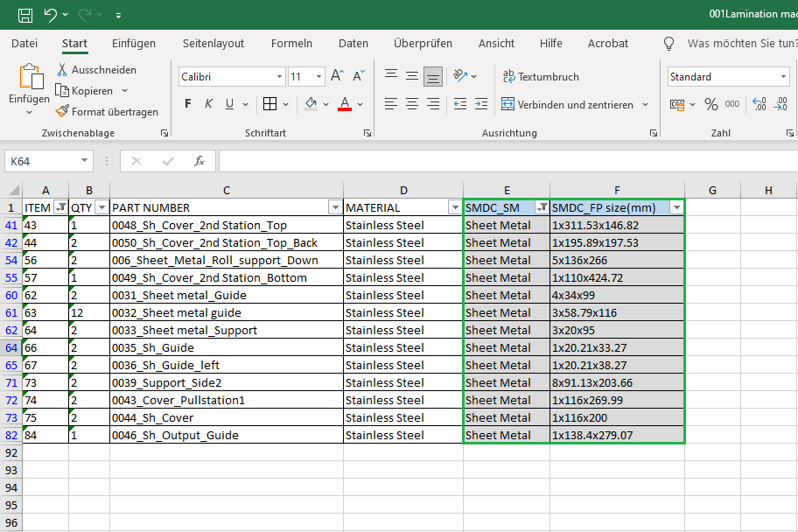Apply thousands separator 000 style
The height and width of the screenshot is (532, 798).
[731, 104]
